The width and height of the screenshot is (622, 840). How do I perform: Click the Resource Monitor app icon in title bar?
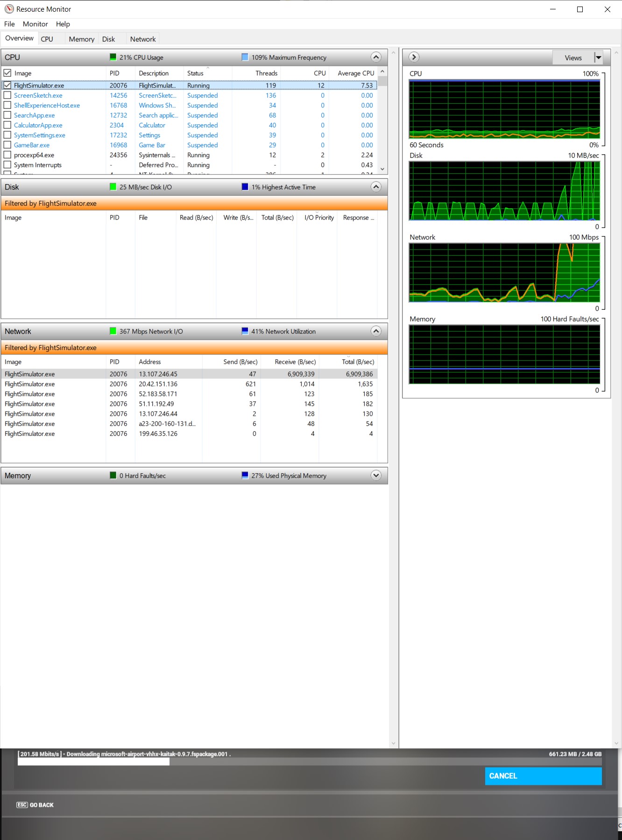[x=9, y=9]
